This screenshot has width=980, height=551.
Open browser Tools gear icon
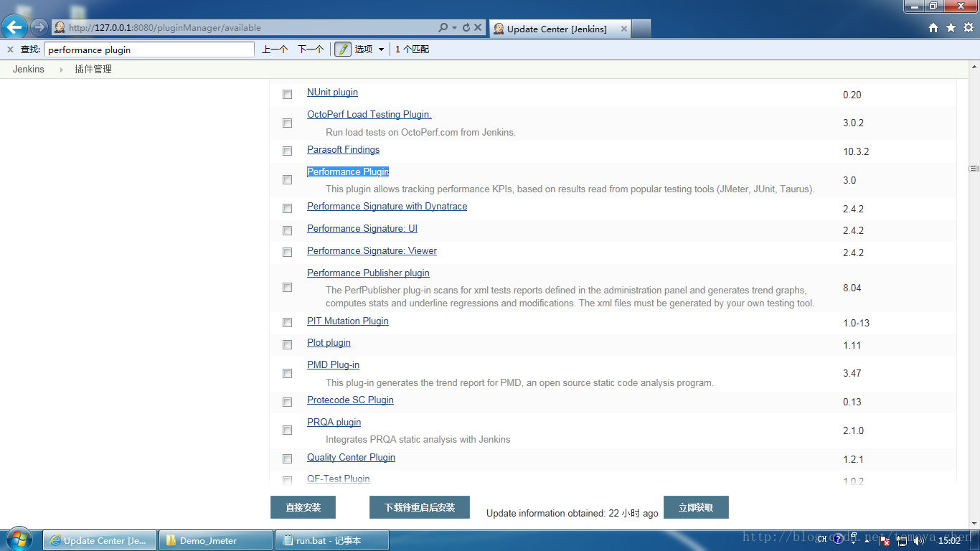(x=968, y=28)
